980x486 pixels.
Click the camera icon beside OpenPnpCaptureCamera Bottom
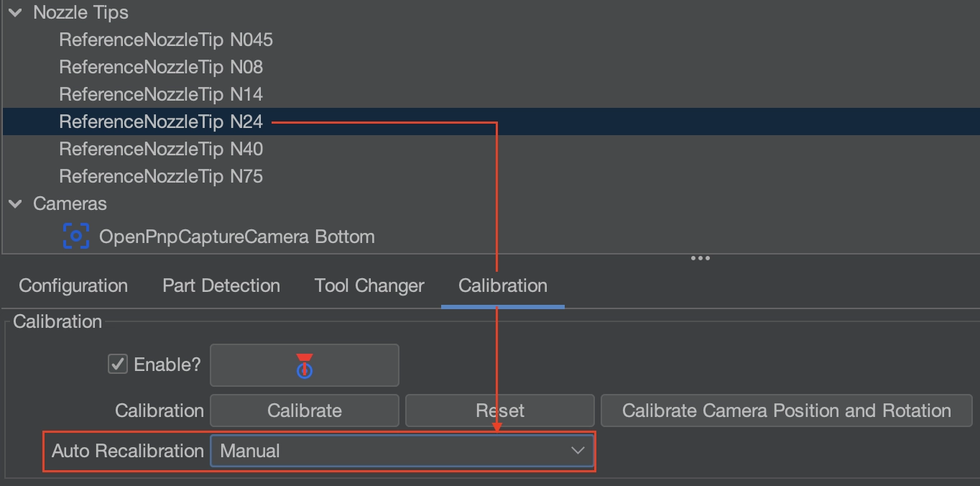(x=76, y=237)
